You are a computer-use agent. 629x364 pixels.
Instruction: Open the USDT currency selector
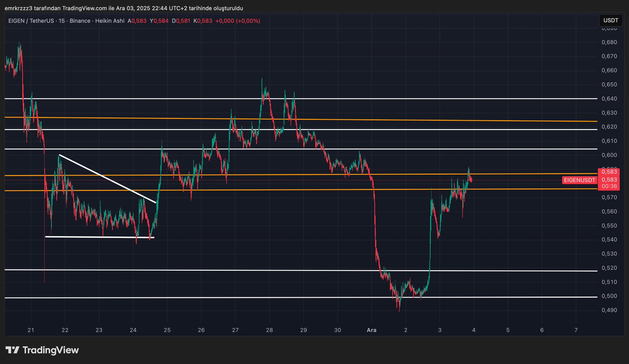611,20
